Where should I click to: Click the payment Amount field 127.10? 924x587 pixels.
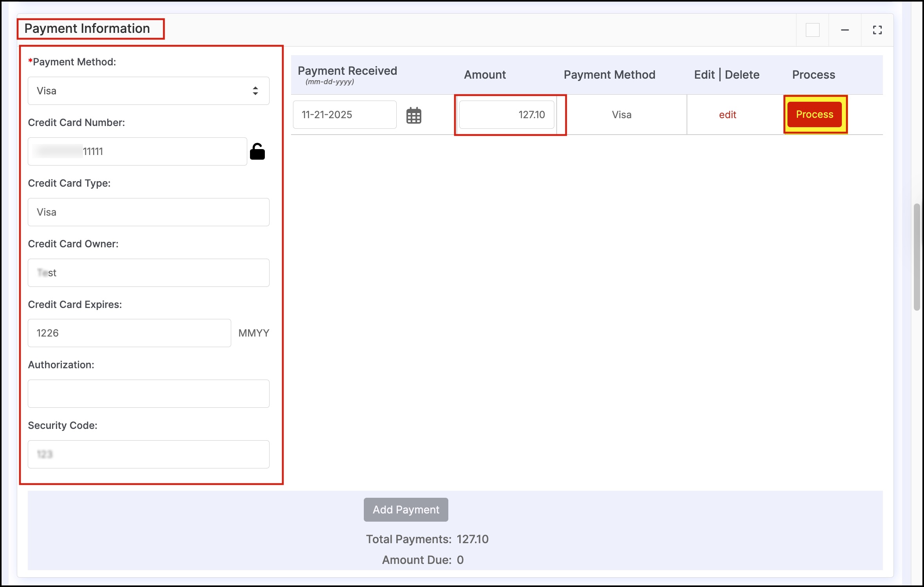(506, 115)
